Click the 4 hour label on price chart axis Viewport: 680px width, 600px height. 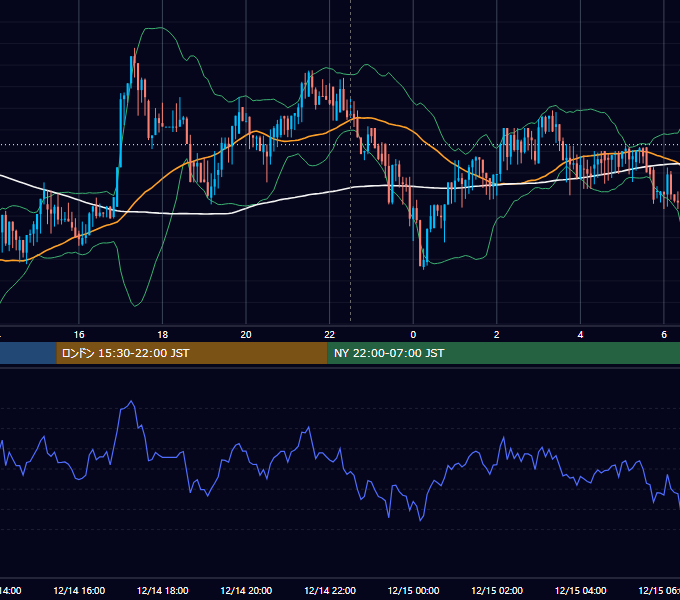tap(580, 335)
